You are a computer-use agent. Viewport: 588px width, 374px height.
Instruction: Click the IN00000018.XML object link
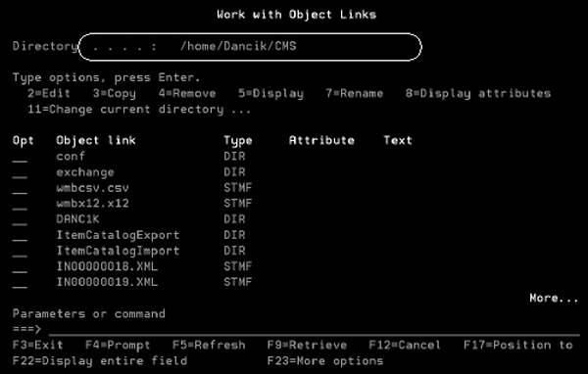point(107,266)
